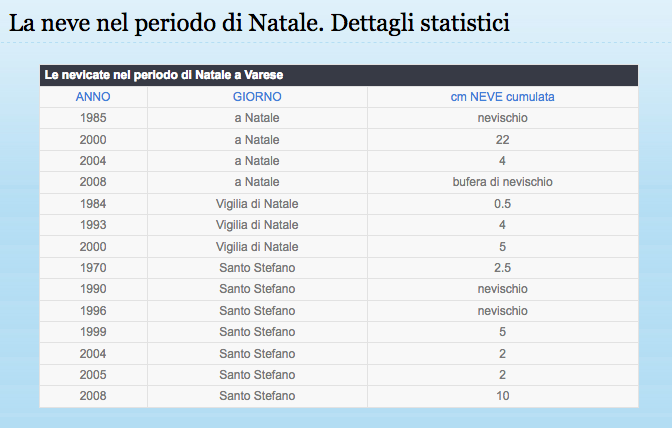Image resolution: width=672 pixels, height=428 pixels.
Task: Click the table title 'Le nevicate nel periodo di Natale a Varese'
Action: [x=164, y=75]
